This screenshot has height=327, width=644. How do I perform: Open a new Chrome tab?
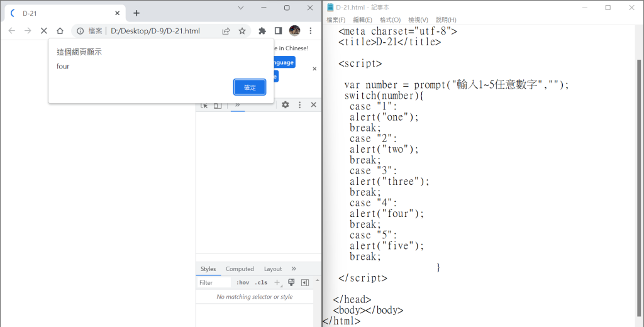[136, 13]
